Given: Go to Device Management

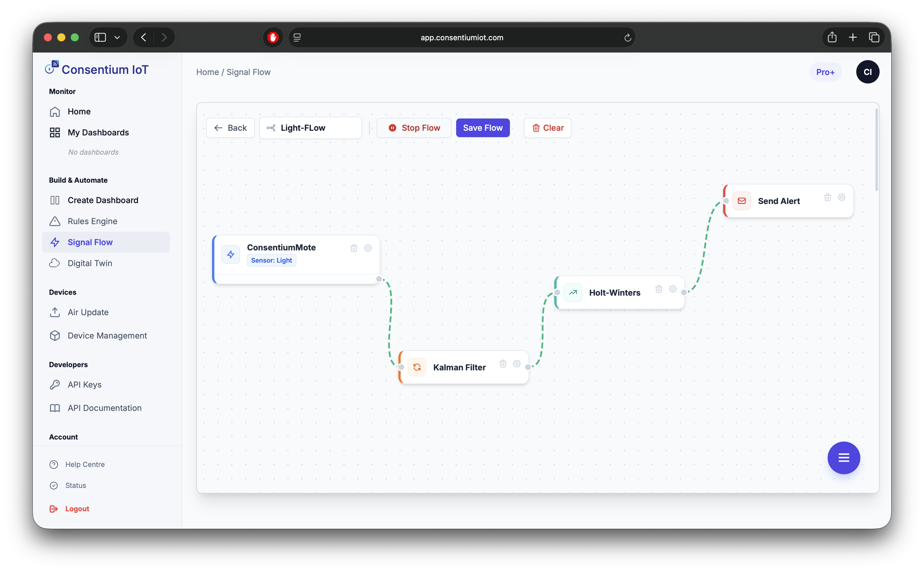Looking at the screenshot, I should tap(106, 336).
